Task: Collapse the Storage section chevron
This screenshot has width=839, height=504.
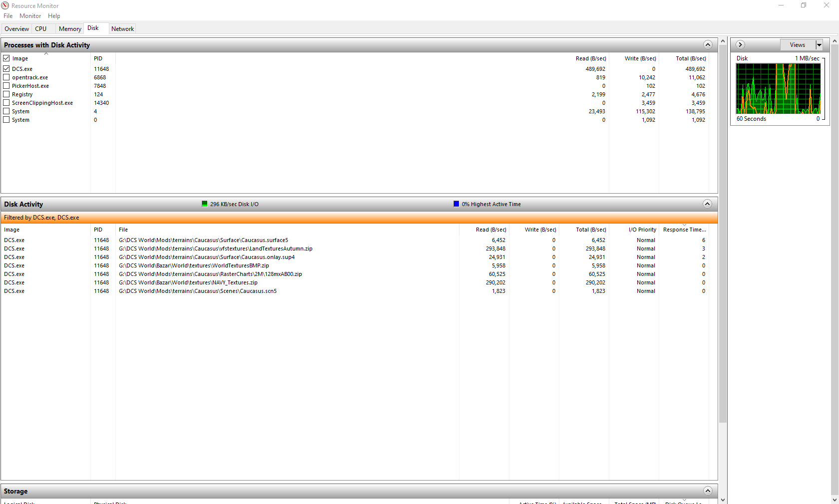Action: 708,491
